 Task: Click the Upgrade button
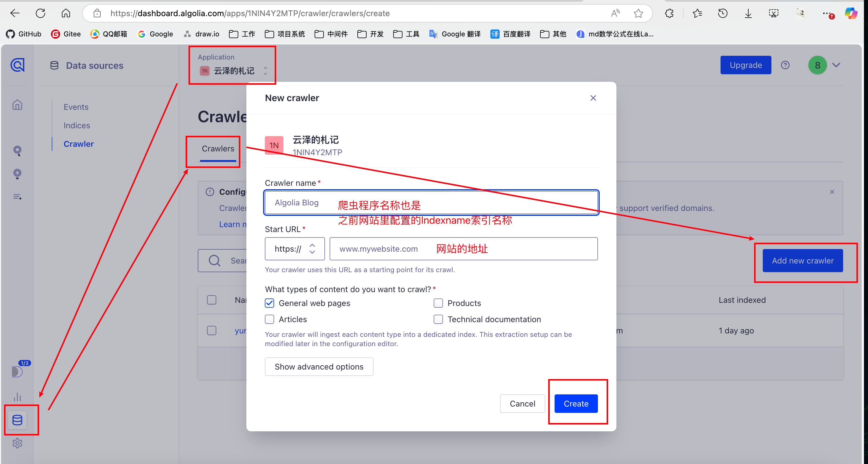tap(746, 65)
